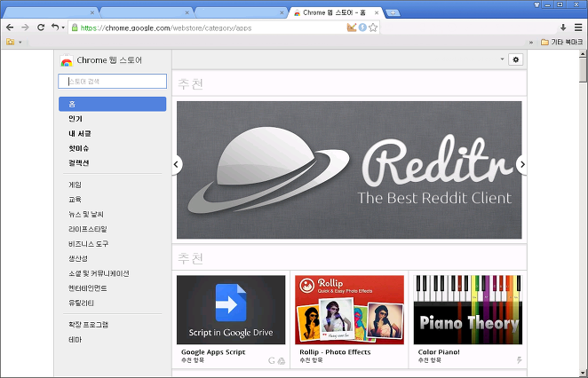Expand the account dropdown arrow beside gear
Viewport: 588px width, 378px height.
502,59
